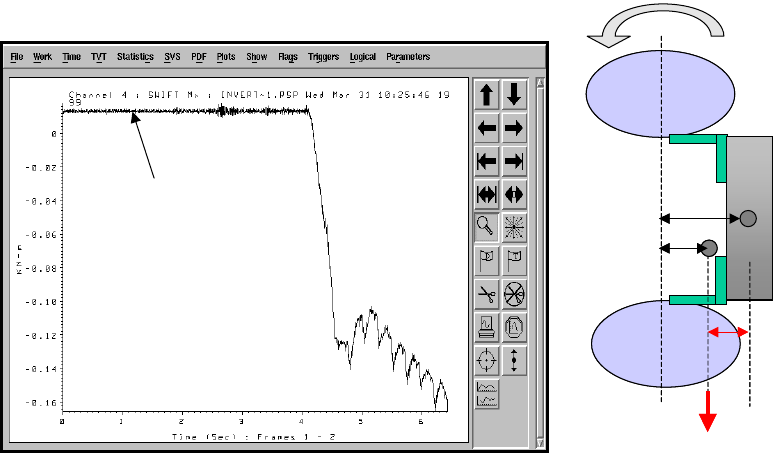Click the vertical scrollbar track beside toolbar
774x454 pixels.
[540, 263]
